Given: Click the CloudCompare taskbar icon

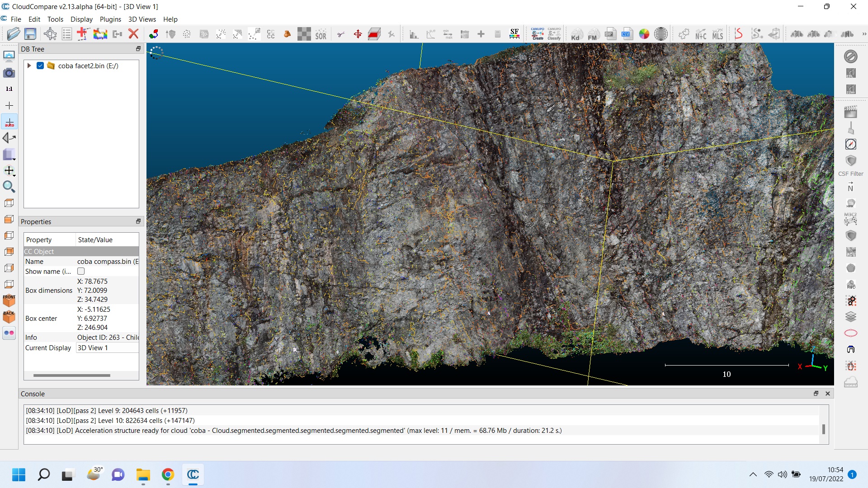Looking at the screenshot, I should pyautogui.click(x=193, y=474).
